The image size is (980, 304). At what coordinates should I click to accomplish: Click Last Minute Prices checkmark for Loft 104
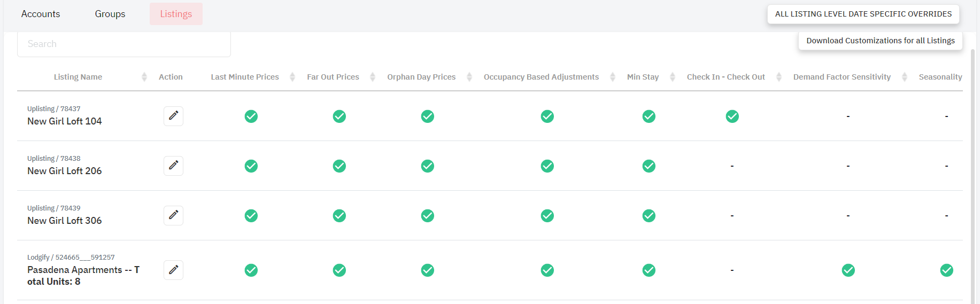[251, 116]
